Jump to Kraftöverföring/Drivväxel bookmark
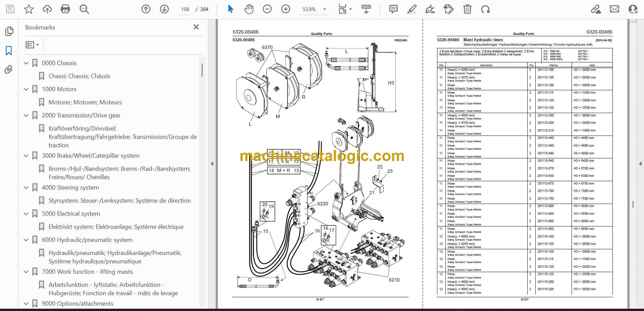 [x=123, y=137]
